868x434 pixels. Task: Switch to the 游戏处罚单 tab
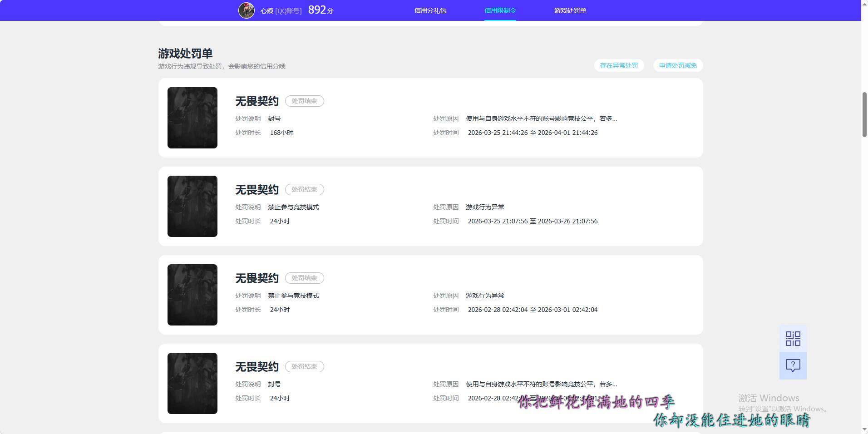[x=570, y=10]
